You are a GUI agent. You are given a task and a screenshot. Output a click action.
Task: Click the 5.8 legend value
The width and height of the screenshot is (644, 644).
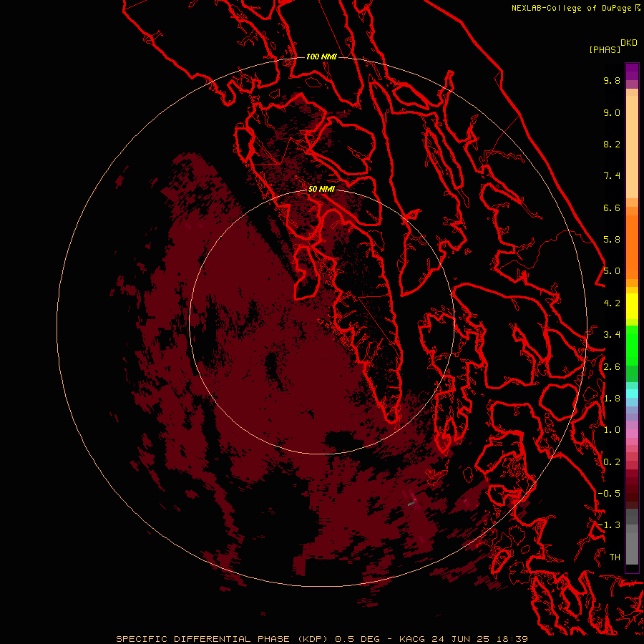[x=612, y=240]
